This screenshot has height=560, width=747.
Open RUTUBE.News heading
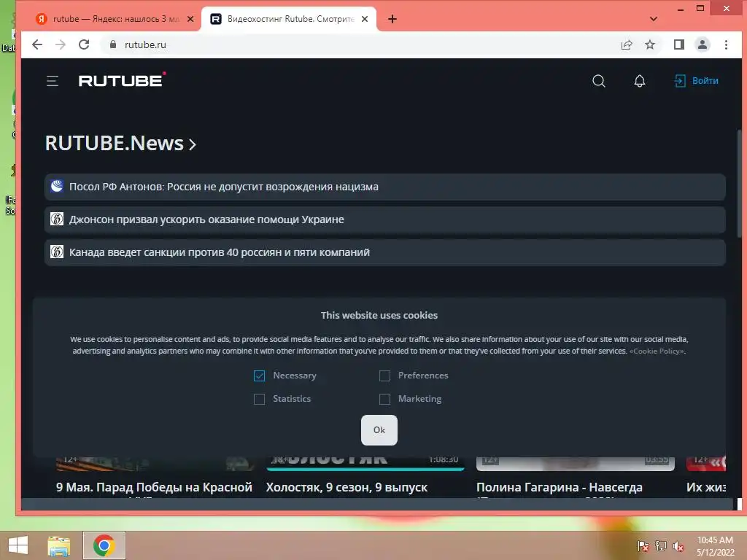pos(115,144)
